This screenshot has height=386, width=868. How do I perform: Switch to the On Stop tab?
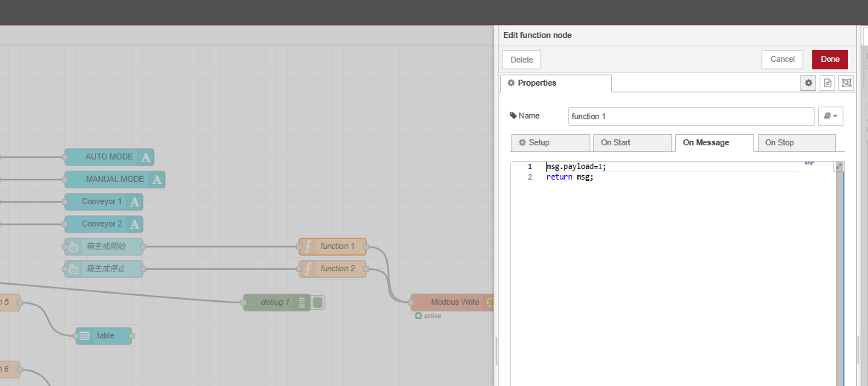click(796, 142)
